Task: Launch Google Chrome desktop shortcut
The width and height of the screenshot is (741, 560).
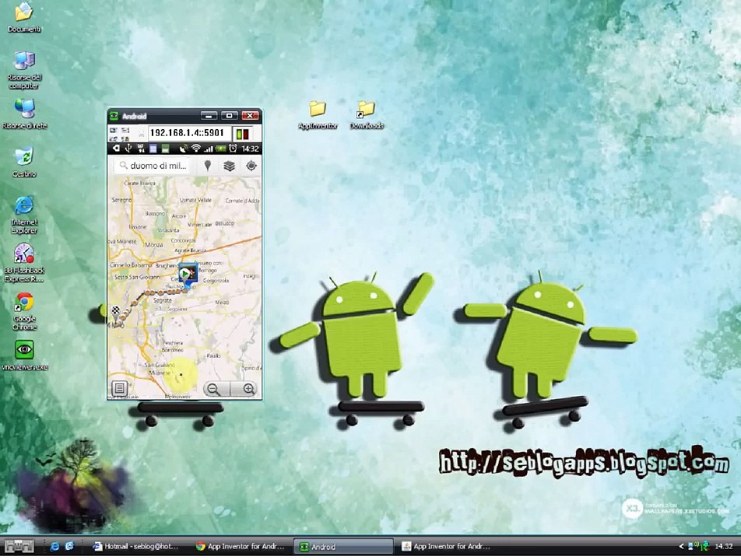Action: pyautogui.click(x=25, y=311)
